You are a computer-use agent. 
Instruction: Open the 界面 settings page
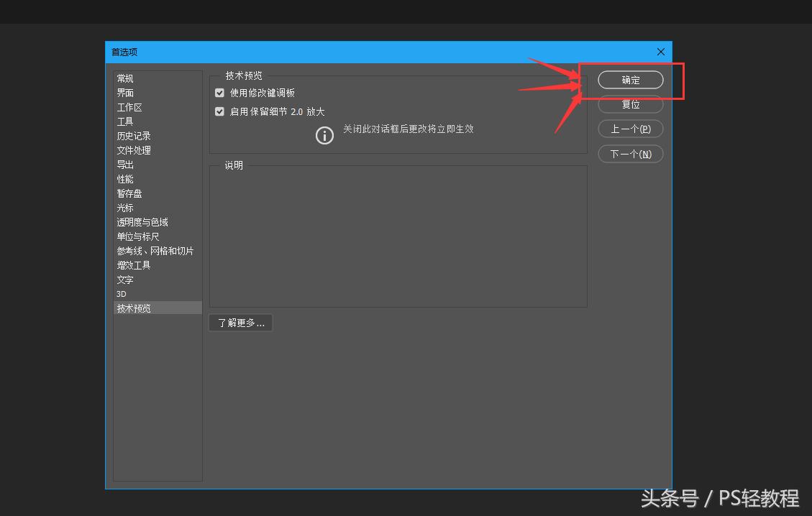click(124, 92)
